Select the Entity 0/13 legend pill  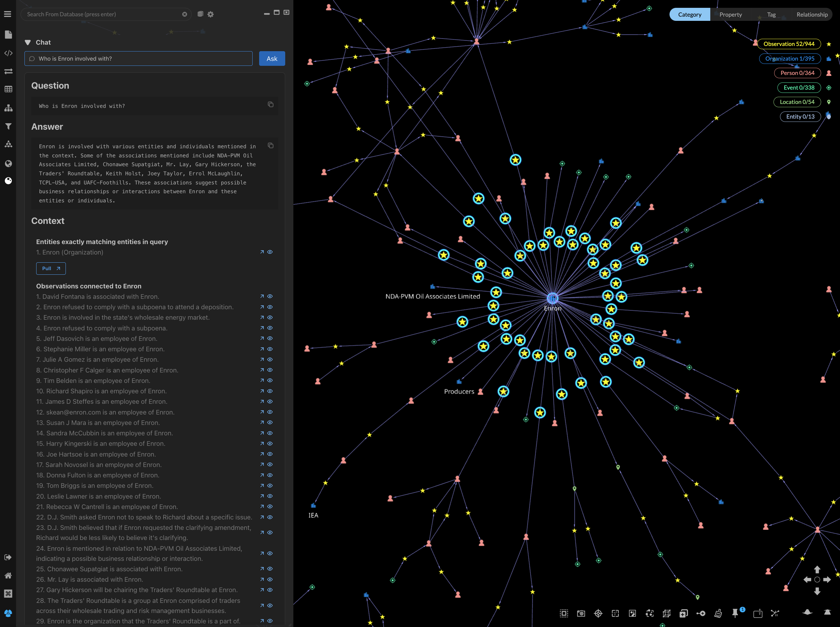click(x=800, y=117)
